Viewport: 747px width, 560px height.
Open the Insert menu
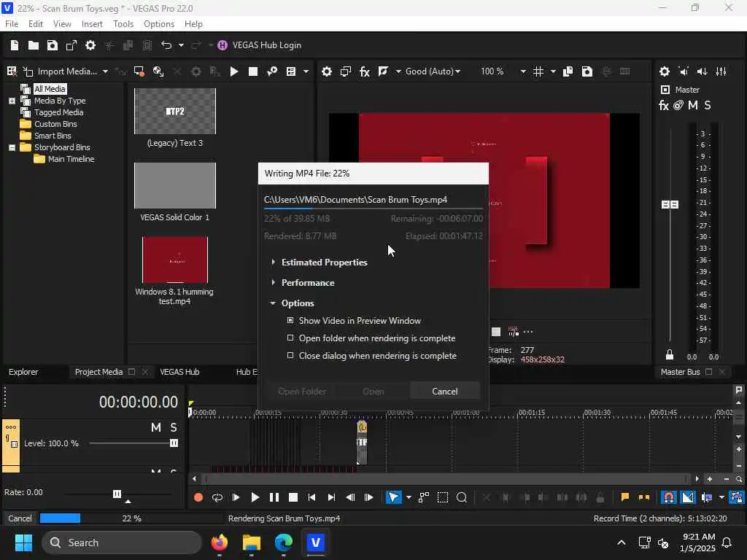coord(92,24)
